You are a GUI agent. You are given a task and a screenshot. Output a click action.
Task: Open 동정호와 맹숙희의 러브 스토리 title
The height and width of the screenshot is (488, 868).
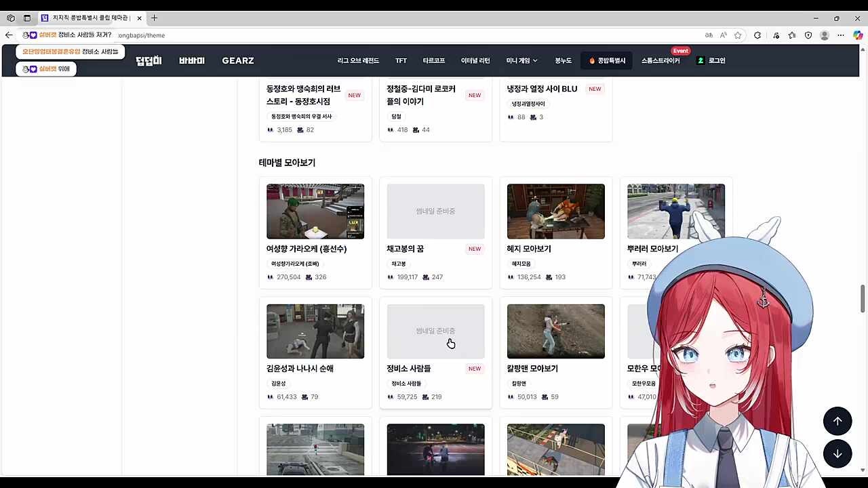point(303,95)
